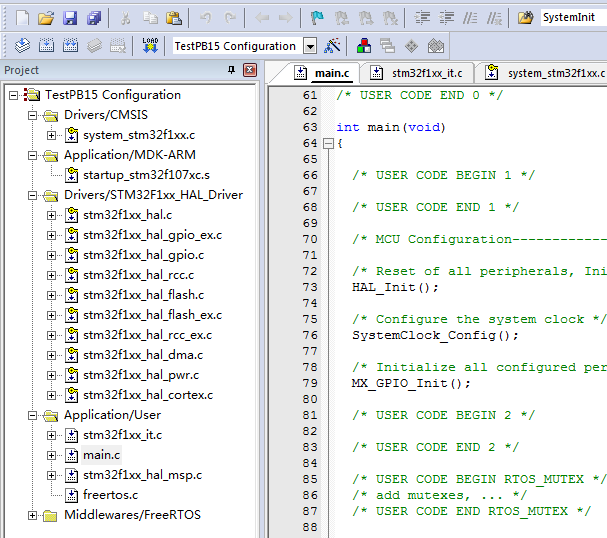Select stm32f1xx_it.c under Application/User in tree

click(122, 435)
